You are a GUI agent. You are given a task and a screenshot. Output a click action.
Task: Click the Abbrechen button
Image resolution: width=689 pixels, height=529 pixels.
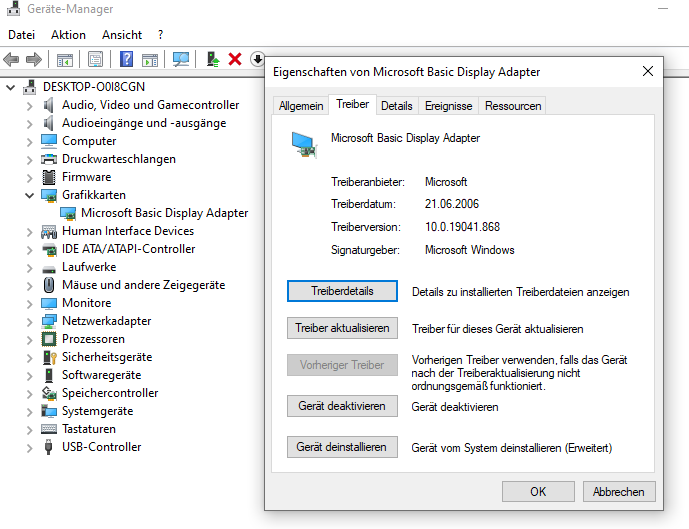(x=619, y=491)
